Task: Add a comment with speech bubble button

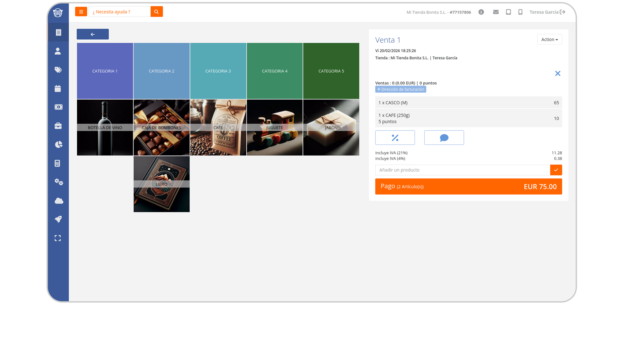Action: click(444, 138)
